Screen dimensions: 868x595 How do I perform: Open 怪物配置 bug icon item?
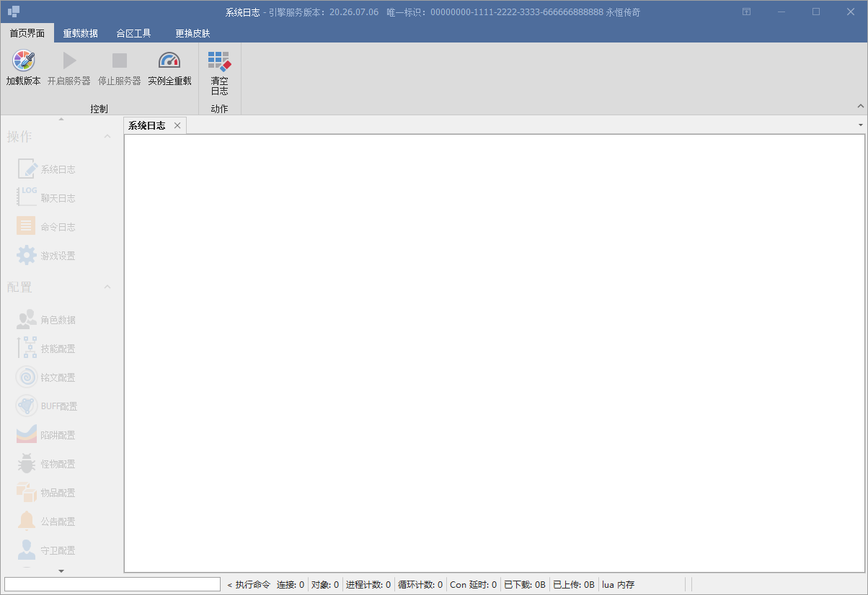46,464
